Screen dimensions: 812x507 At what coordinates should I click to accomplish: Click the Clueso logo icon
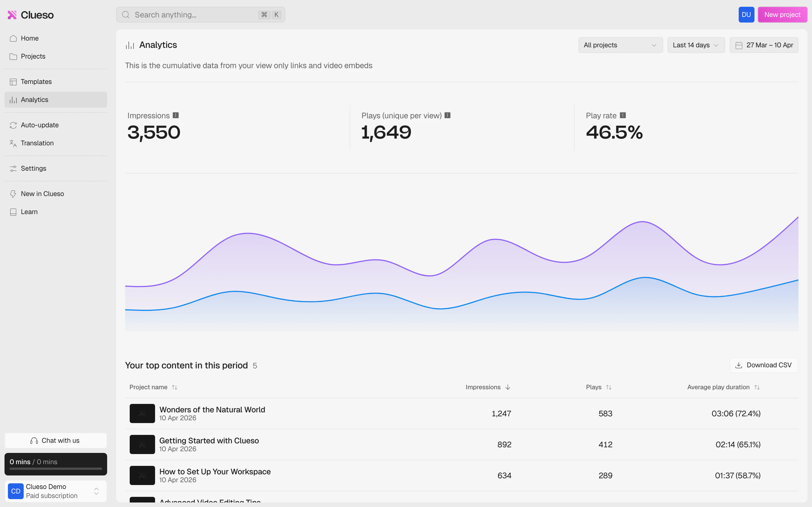[x=12, y=15]
